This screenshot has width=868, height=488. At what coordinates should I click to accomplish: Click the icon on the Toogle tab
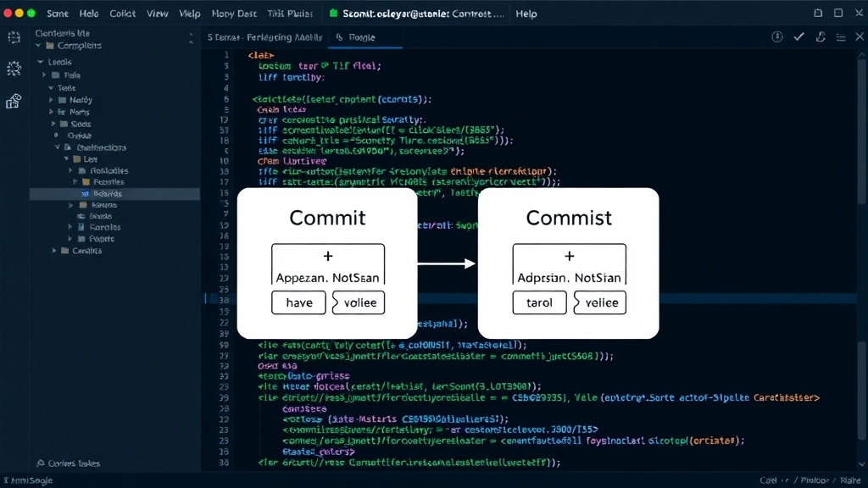[x=339, y=37]
